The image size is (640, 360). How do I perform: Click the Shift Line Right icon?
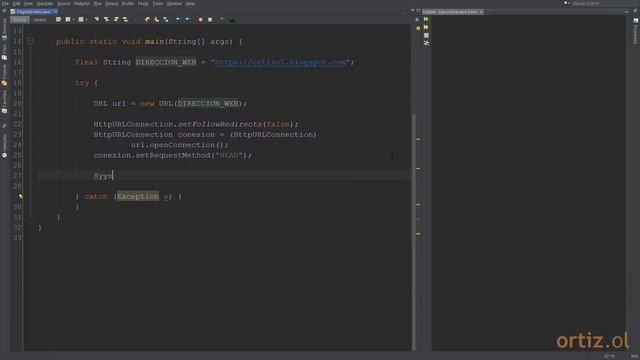tap(187, 20)
